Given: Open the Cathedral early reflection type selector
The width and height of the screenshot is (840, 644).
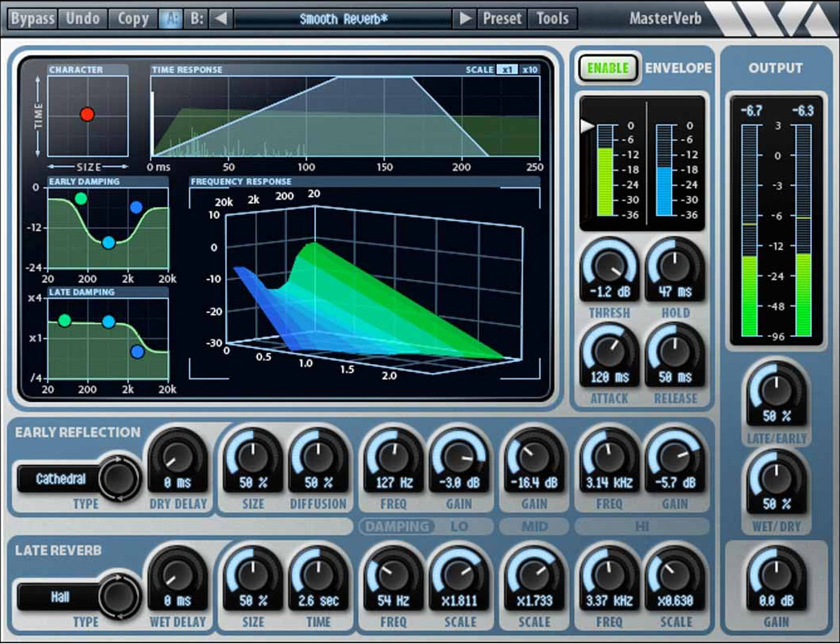Looking at the screenshot, I should 59,479.
